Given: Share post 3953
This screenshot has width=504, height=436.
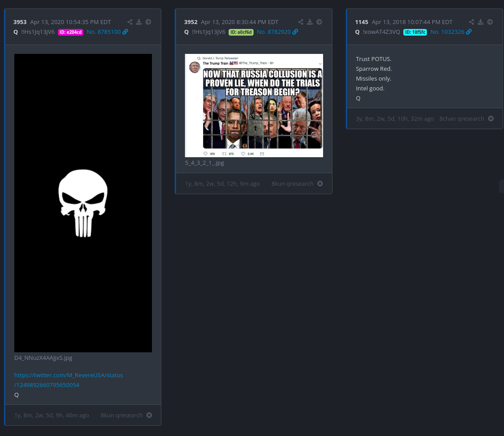Looking at the screenshot, I should coord(130,22).
